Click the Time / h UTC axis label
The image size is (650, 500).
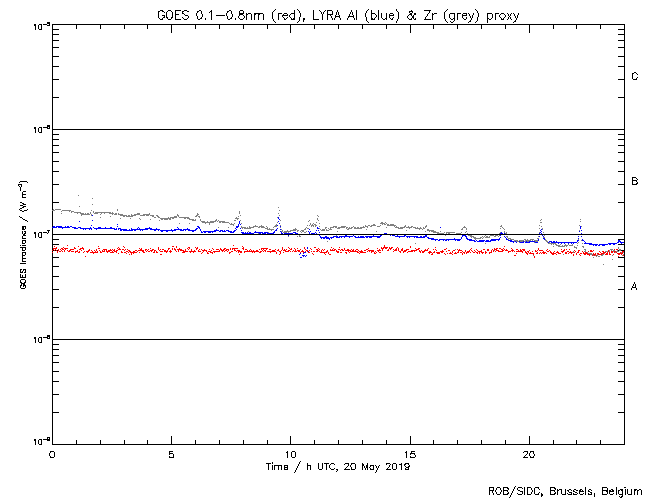[x=338, y=467]
